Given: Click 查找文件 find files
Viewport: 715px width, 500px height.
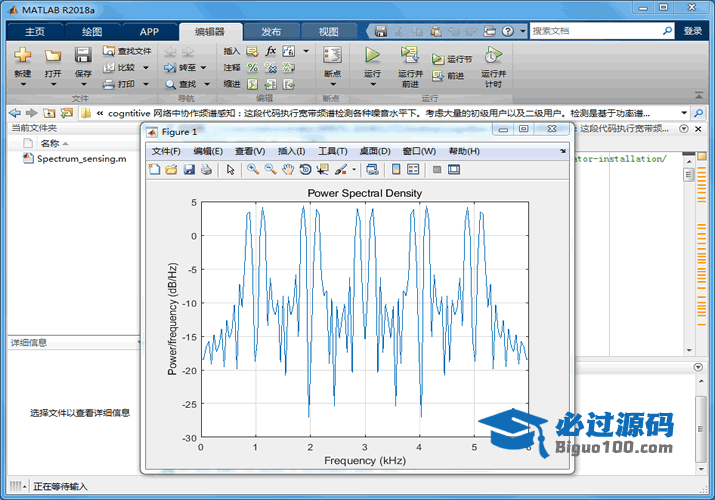Looking at the screenshot, I should (127, 51).
